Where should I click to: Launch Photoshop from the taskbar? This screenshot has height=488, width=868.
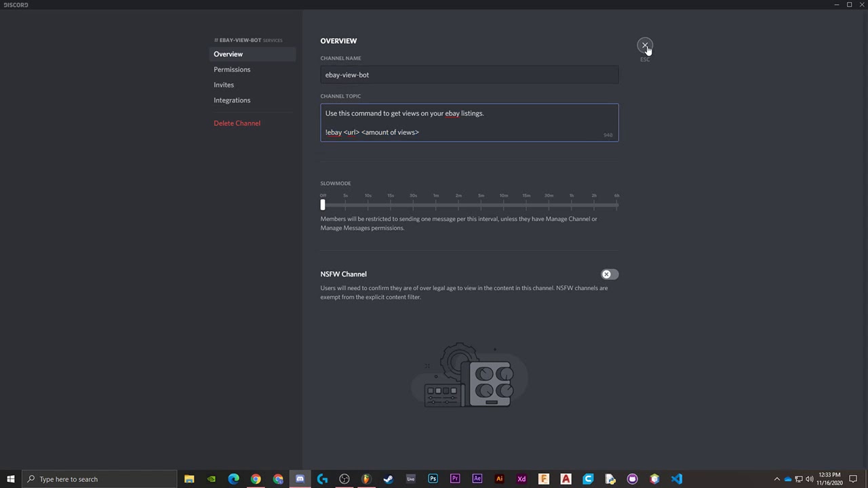[433, 479]
